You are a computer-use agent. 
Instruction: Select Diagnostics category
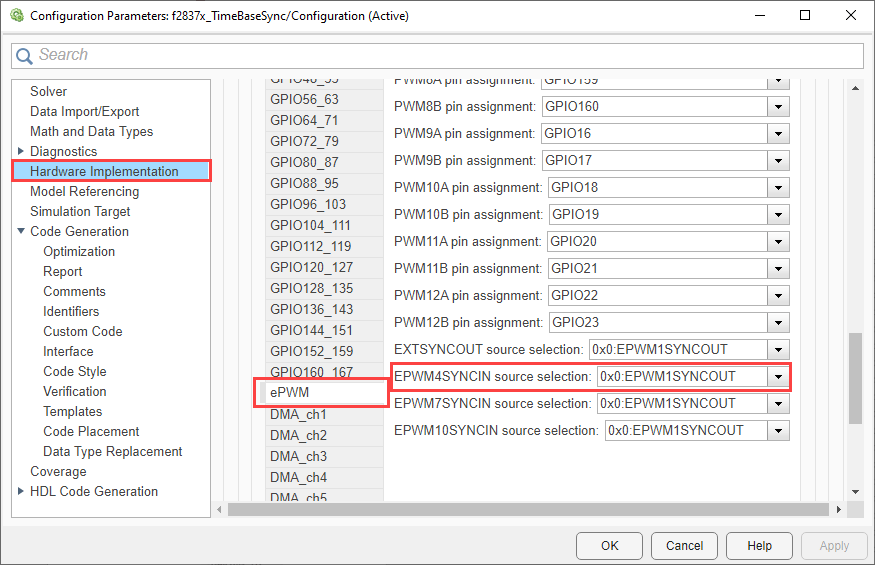[64, 151]
